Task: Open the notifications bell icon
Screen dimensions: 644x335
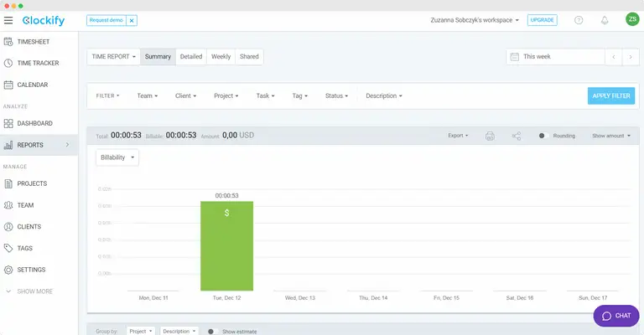Action: coord(605,20)
